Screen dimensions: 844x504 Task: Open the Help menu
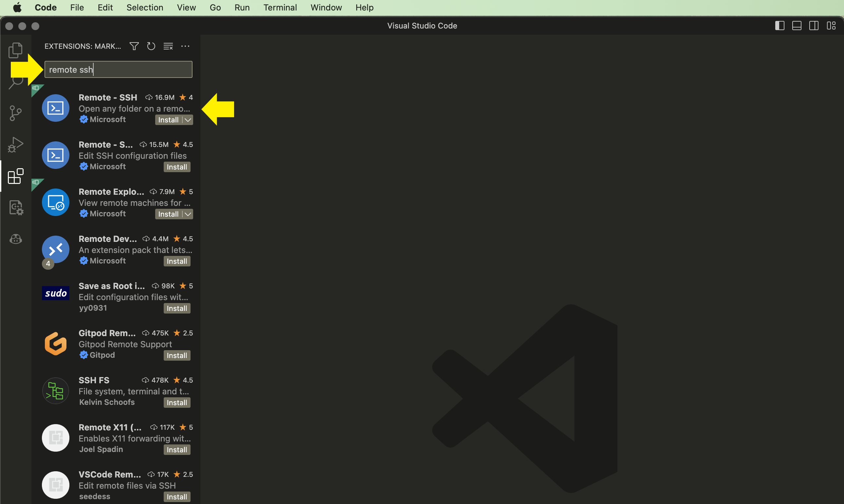pyautogui.click(x=364, y=8)
